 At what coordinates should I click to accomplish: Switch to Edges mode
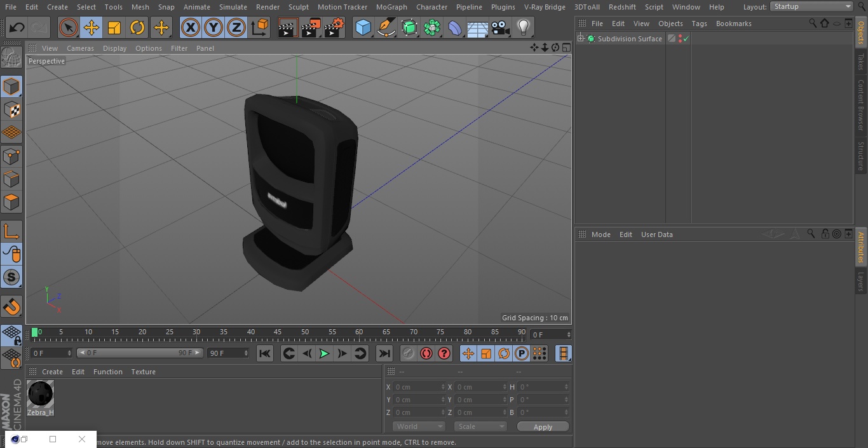pos(11,179)
